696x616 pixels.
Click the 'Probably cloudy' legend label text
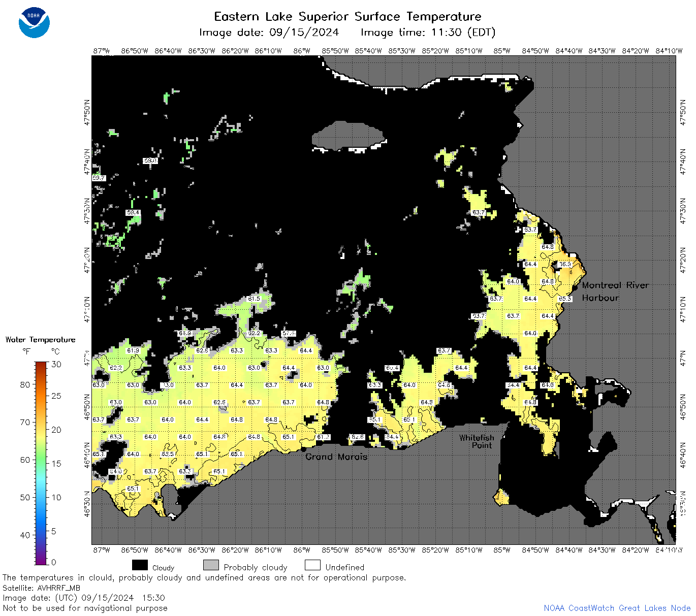pos(256,567)
